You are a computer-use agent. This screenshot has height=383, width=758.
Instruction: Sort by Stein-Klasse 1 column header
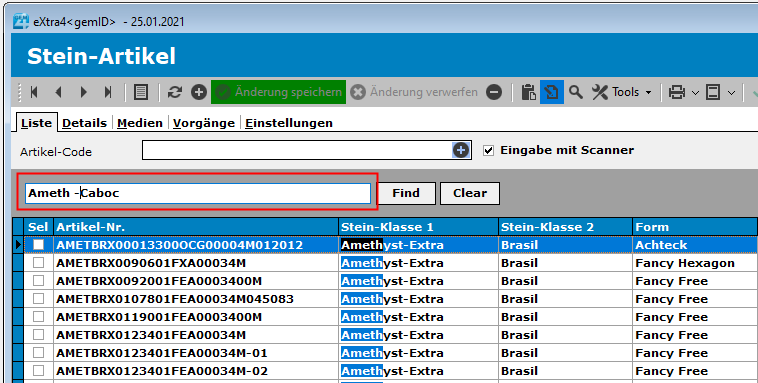418,227
